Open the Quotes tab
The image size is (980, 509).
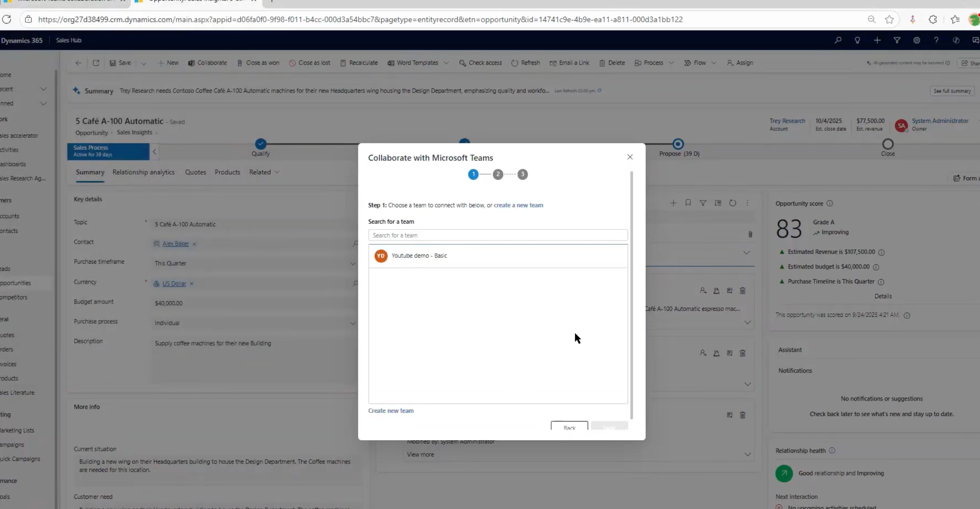(x=195, y=172)
